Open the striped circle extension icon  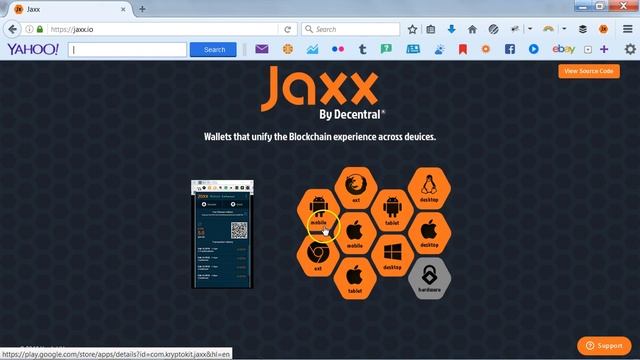[x=493, y=29]
